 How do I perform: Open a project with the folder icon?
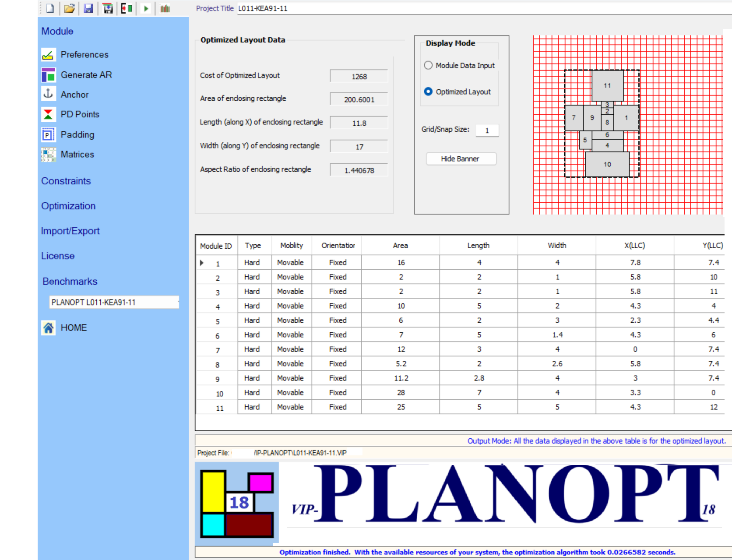pyautogui.click(x=69, y=8)
